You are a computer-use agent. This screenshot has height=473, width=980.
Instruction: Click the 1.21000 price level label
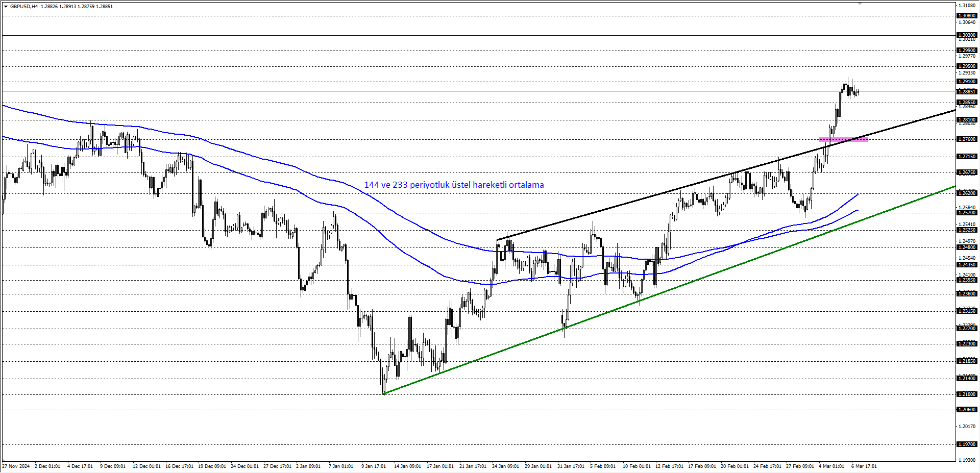click(x=967, y=394)
